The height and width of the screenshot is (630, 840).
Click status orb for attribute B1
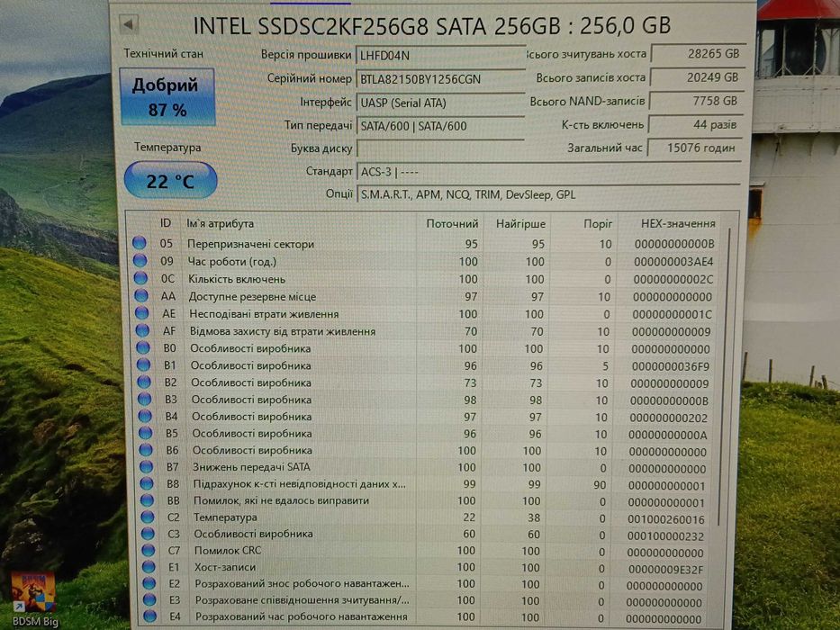click(x=143, y=364)
